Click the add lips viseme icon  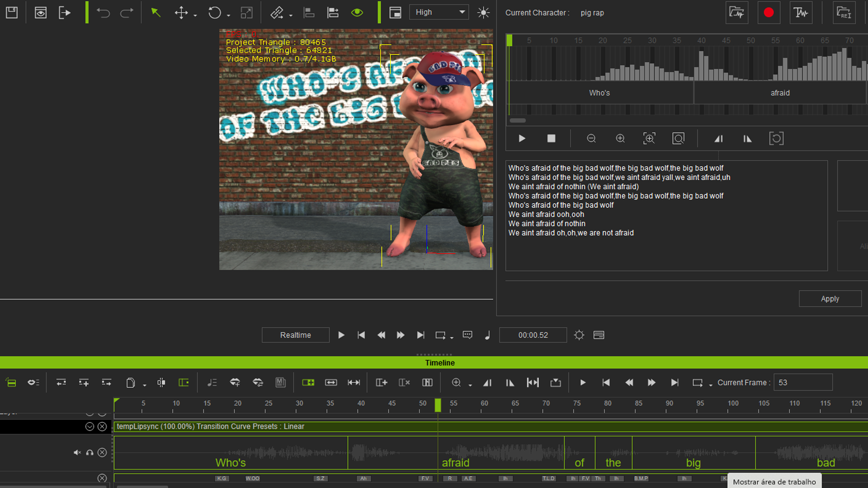[x=235, y=383]
